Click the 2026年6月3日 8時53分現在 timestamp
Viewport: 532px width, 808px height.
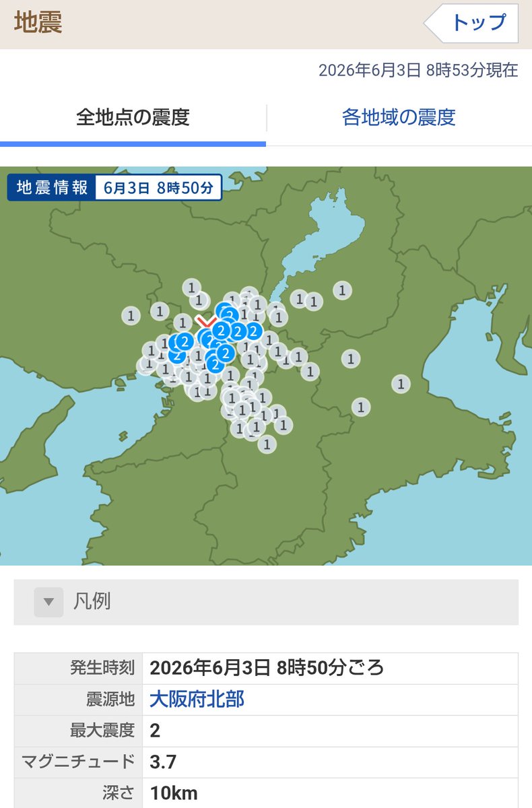pos(418,70)
